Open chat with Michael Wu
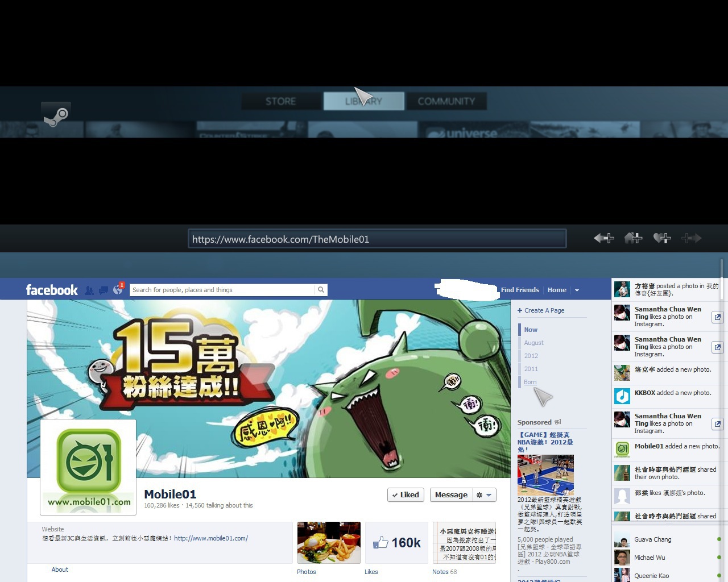This screenshot has width=728, height=582. point(668,558)
